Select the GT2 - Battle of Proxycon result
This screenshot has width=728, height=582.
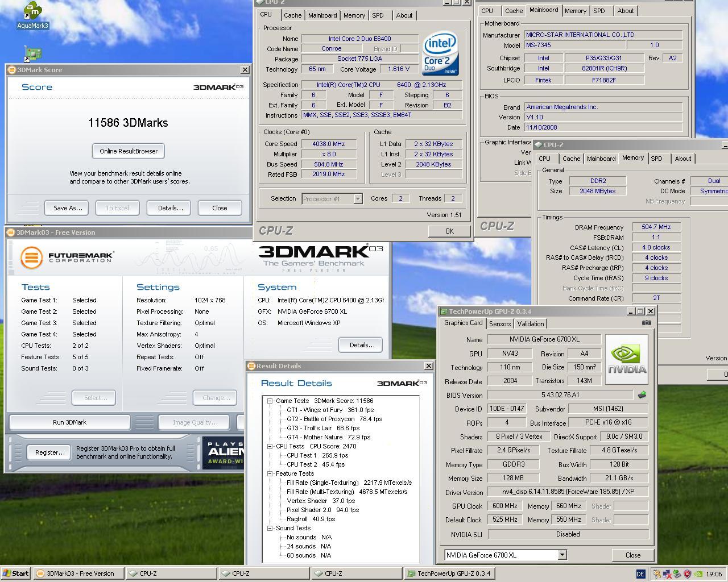(334, 419)
